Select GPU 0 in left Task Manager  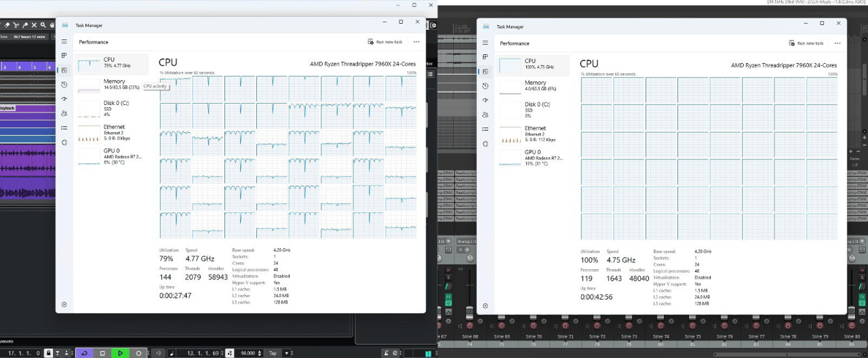111,156
